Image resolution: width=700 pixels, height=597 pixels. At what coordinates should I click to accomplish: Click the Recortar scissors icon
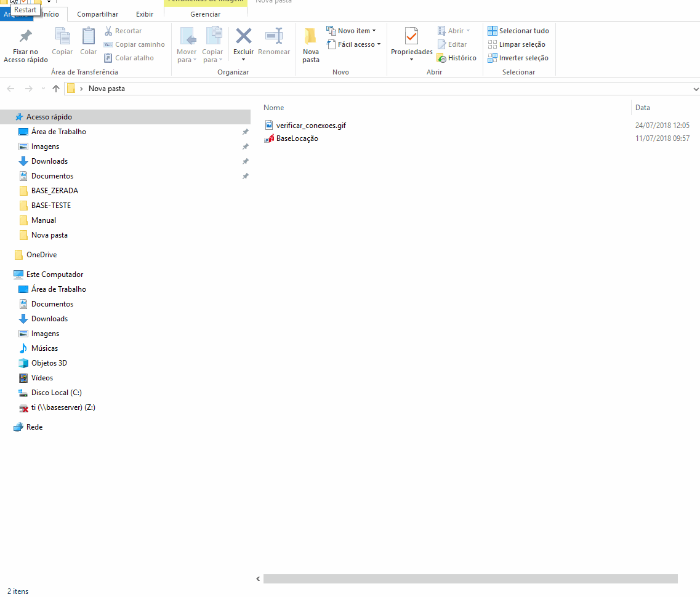108,31
